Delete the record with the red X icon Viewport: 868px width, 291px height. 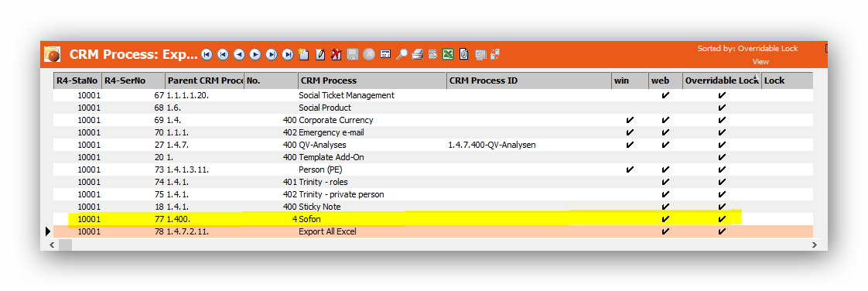336,54
